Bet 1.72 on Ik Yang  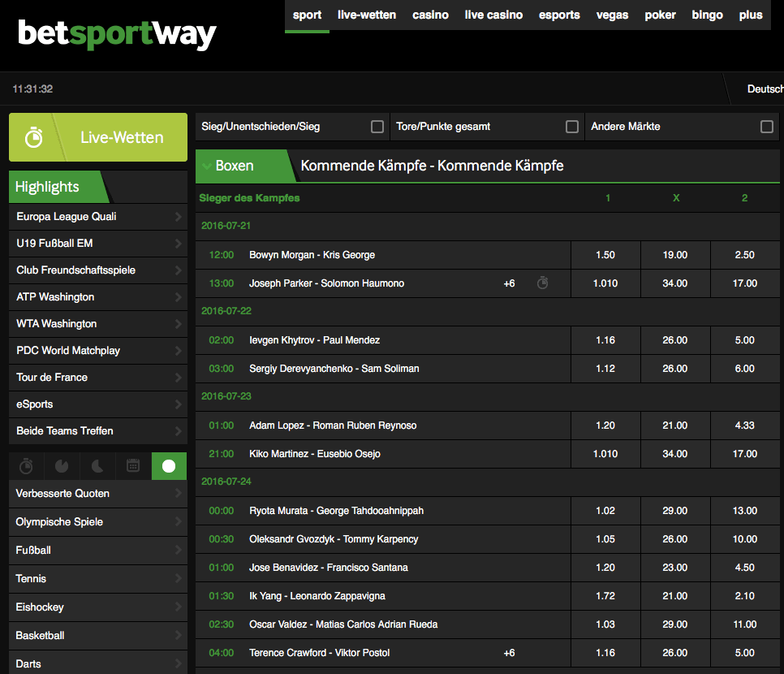(605, 596)
